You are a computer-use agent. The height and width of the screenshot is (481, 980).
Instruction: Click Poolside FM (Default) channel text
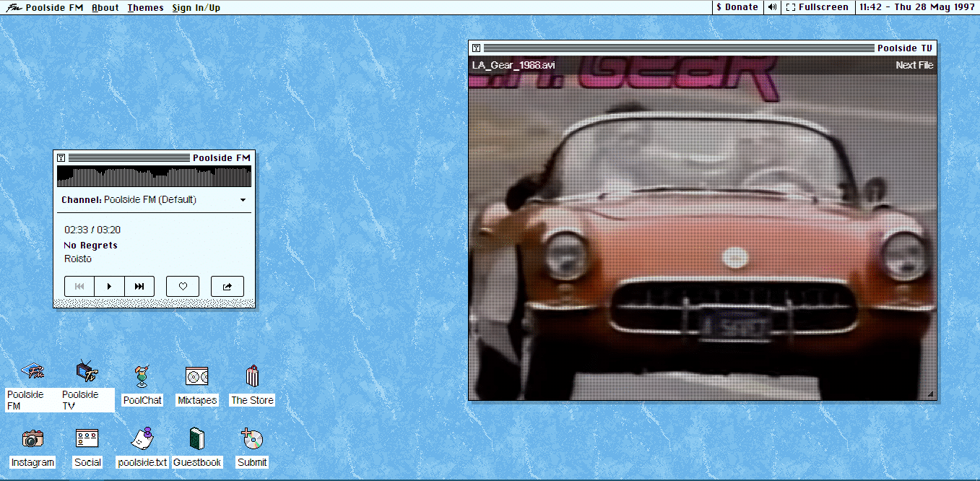[x=150, y=200]
